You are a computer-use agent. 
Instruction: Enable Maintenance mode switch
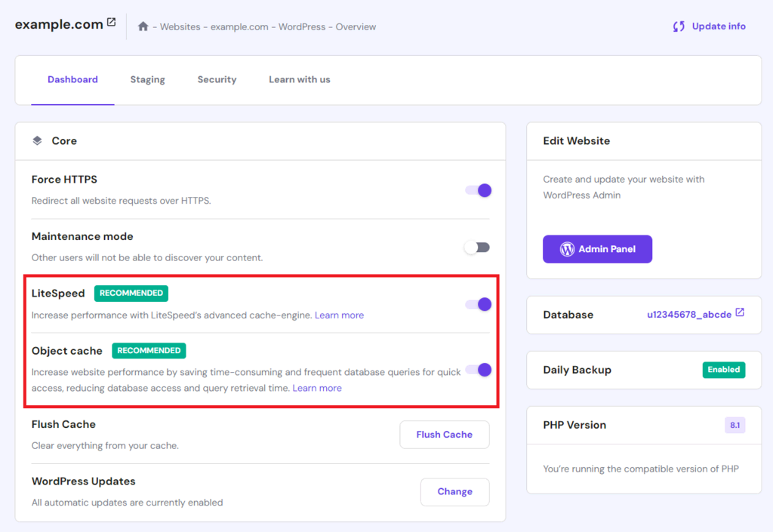[x=477, y=248]
